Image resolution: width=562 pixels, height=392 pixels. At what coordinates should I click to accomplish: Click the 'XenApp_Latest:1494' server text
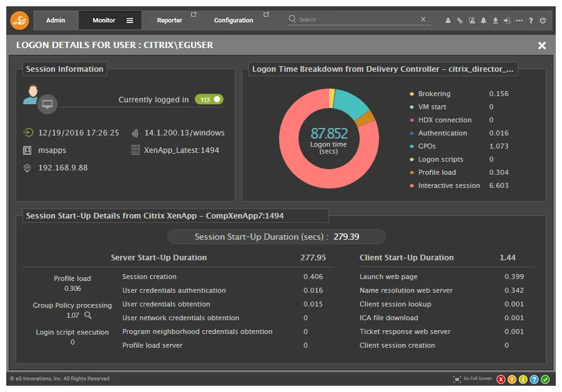click(181, 150)
